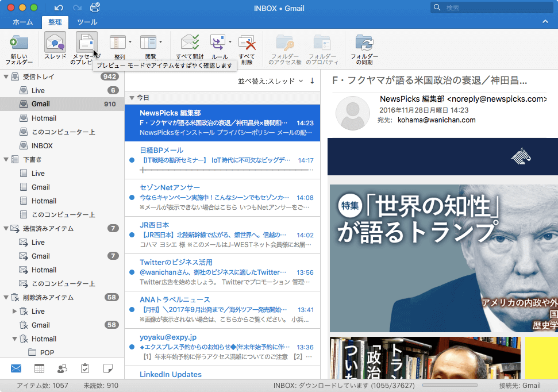558x392 pixels.
Task: Switch to the Home (ホーム) ribbon tab
Action: tap(22, 22)
